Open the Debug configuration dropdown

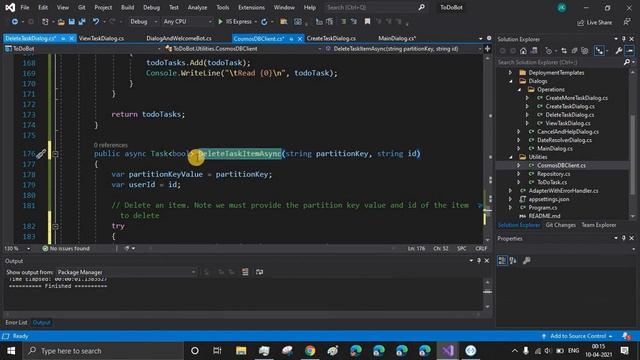144,22
